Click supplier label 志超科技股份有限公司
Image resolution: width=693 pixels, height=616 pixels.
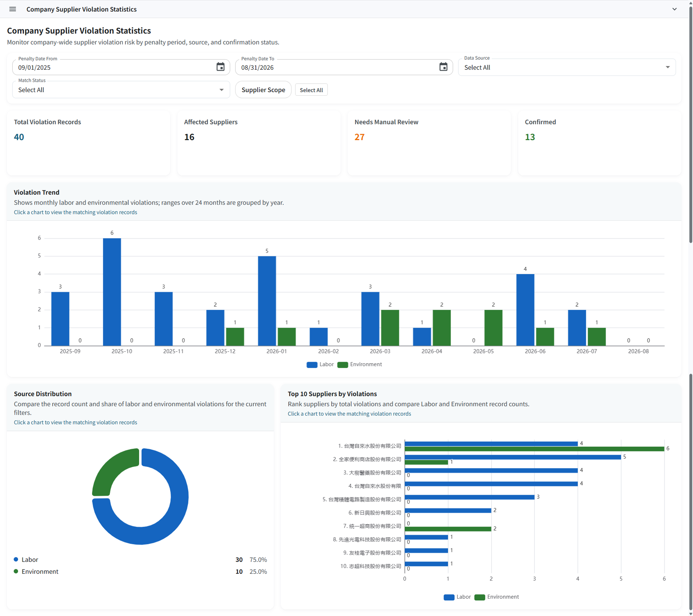[x=370, y=566]
